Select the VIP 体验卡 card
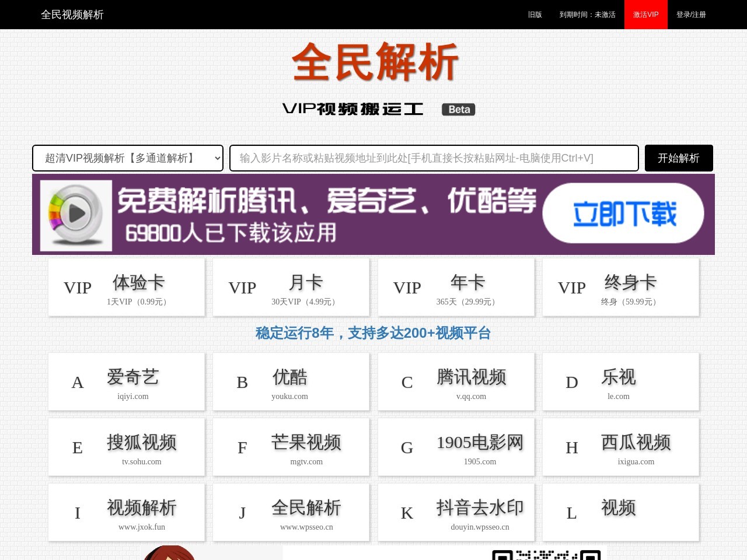747x560 pixels. 127,288
